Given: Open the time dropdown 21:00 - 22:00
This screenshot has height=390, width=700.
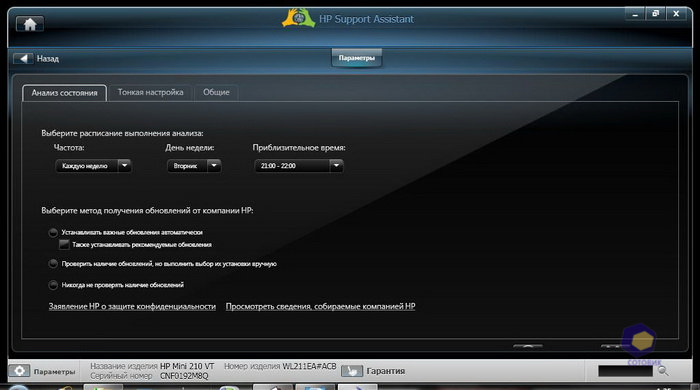Looking at the screenshot, I should [299, 166].
